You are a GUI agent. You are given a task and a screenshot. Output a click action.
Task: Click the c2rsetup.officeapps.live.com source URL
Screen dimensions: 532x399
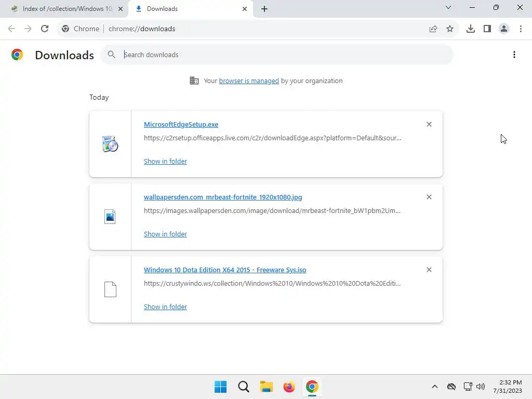click(272, 138)
